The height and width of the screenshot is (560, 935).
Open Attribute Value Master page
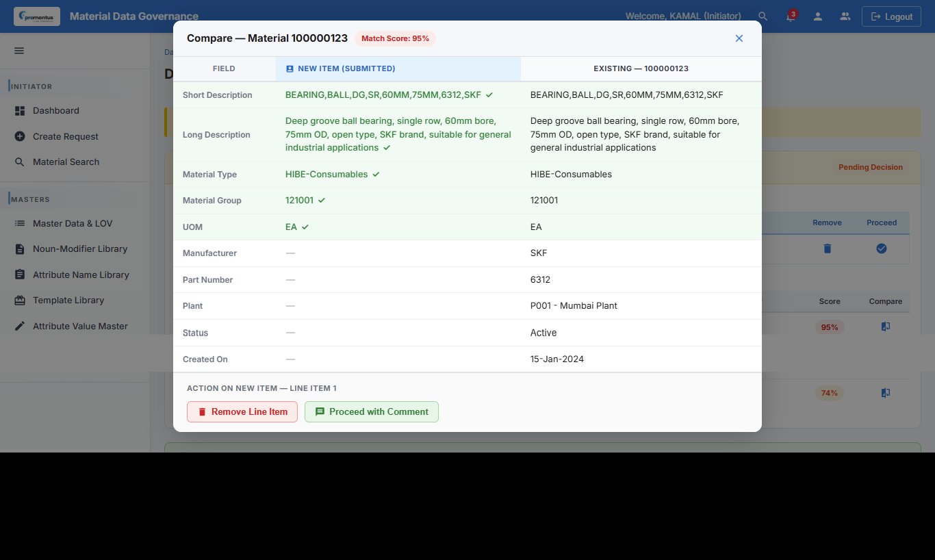click(80, 326)
